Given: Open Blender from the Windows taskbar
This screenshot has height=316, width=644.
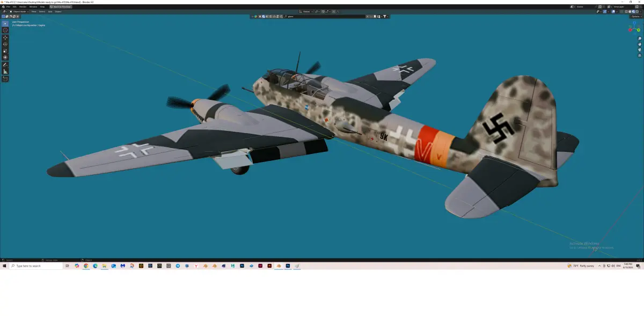Looking at the screenshot, I should click(279, 266).
